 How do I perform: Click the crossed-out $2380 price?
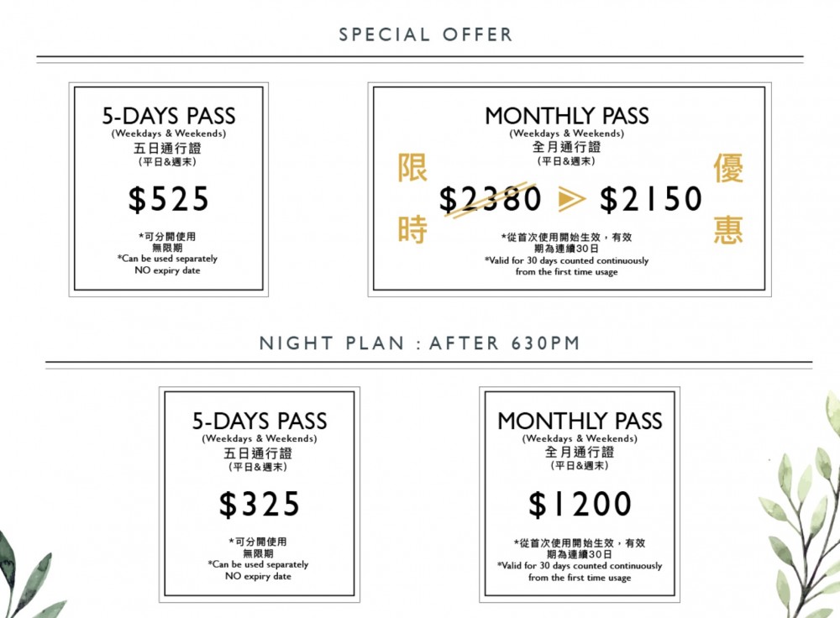[491, 199]
